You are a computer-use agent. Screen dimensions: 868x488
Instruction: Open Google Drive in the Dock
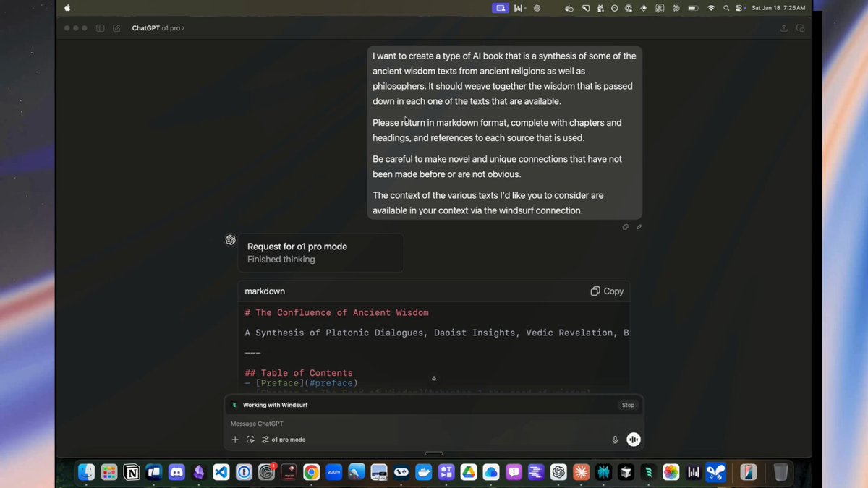[469, 472]
